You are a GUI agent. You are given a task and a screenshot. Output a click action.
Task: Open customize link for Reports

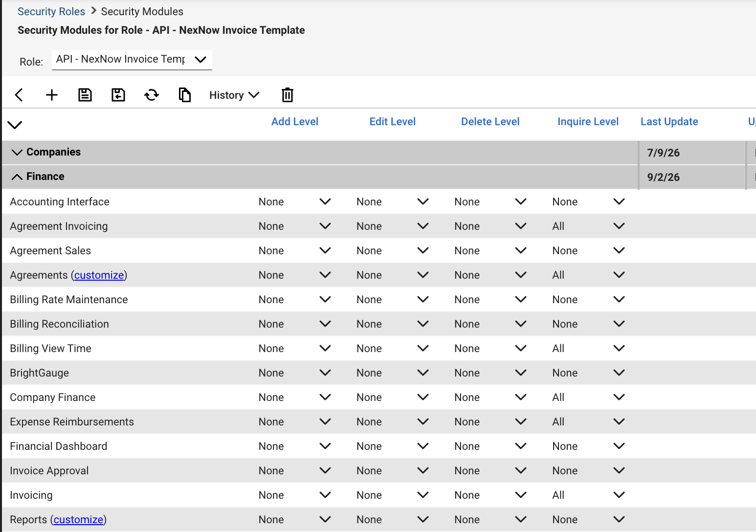tap(79, 520)
